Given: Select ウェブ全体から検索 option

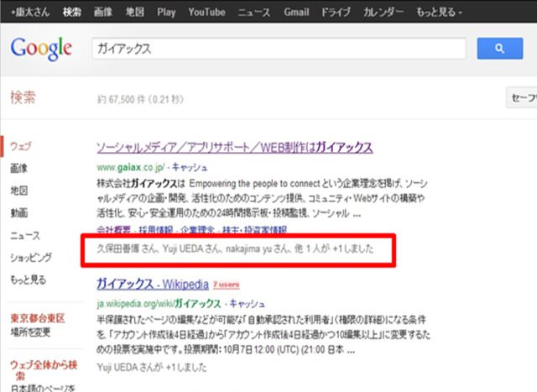Looking at the screenshot, I should click(x=44, y=369).
